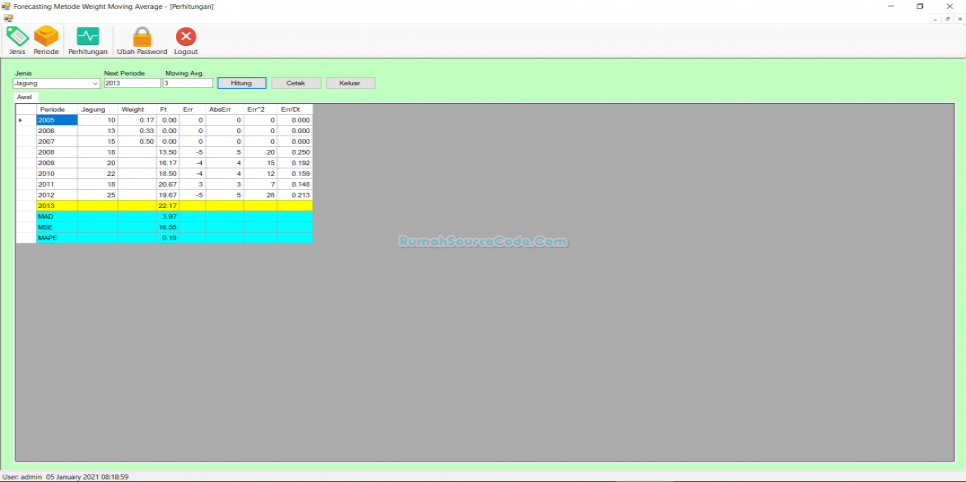This screenshot has width=966, height=482.
Task: Select the 2005 period cell
Action: click(56, 120)
